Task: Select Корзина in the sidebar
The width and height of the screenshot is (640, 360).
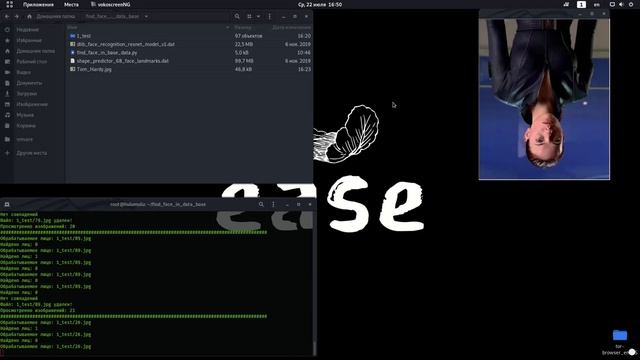Action: pyautogui.click(x=26, y=126)
